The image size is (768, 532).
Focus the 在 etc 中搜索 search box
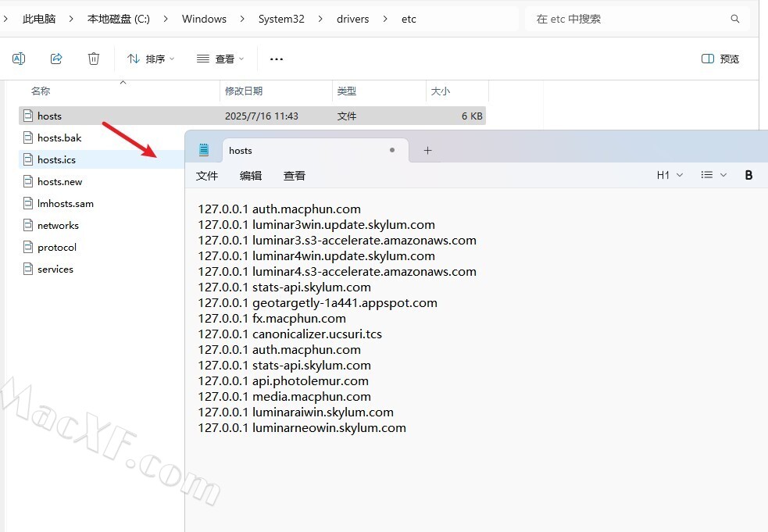(x=638, y=19)
